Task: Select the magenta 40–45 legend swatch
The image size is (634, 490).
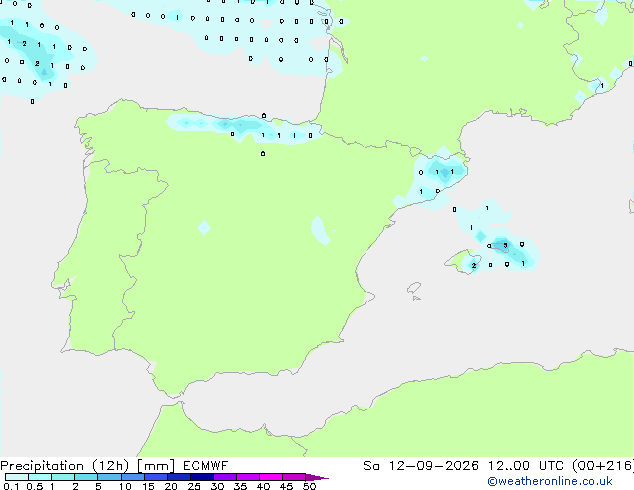Action: (x=271, y=477)
